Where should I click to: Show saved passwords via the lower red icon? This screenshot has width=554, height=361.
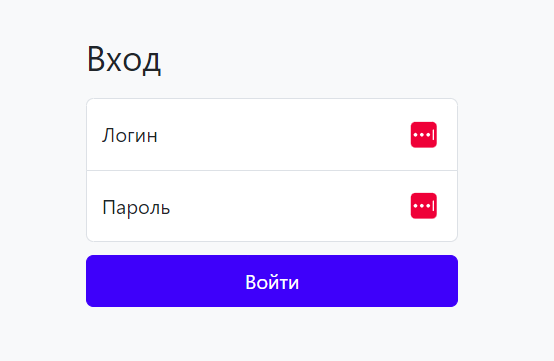[424, 206]
